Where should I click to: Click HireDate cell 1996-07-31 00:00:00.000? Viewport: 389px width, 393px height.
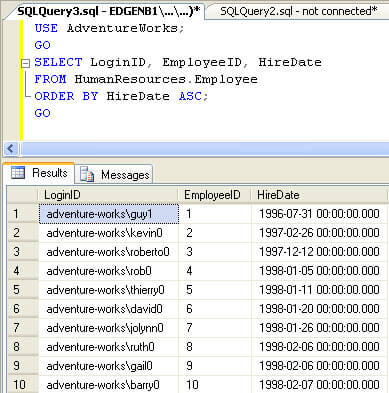pyautogui.click(x=320, y=214)
